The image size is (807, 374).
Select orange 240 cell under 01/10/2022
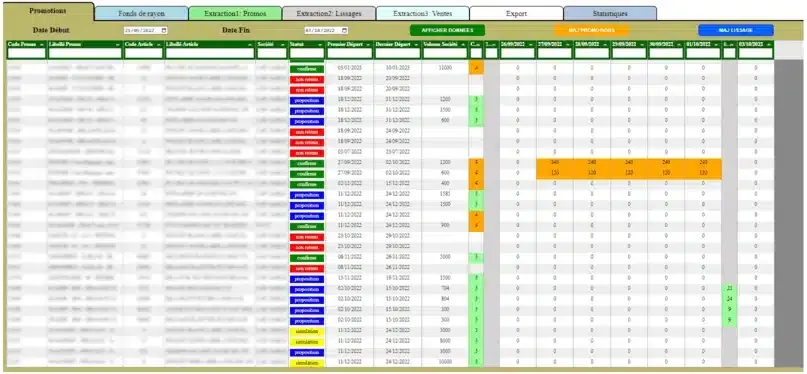(703, 163)
